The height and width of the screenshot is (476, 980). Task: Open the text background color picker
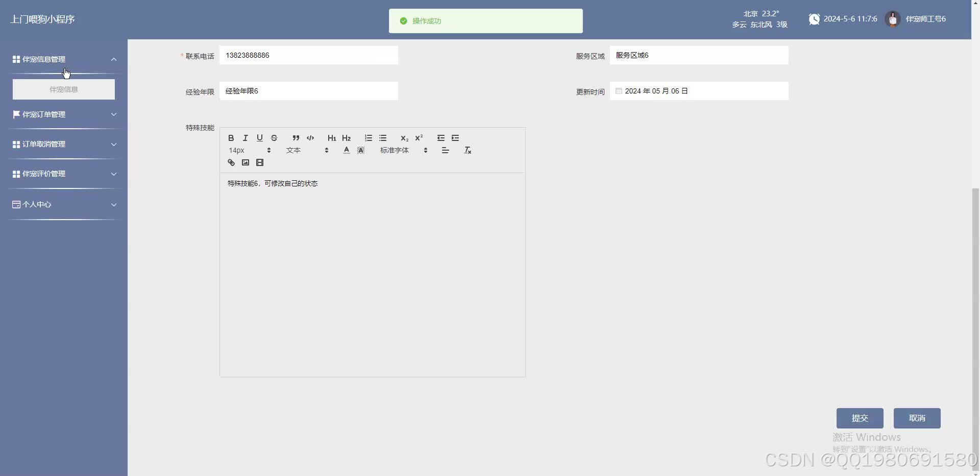(360, 150)
